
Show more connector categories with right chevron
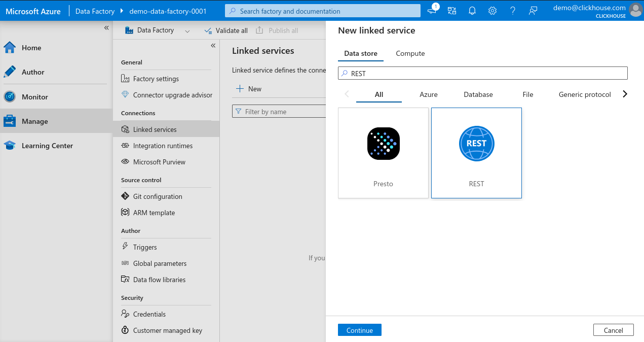[x=625, y=94]
